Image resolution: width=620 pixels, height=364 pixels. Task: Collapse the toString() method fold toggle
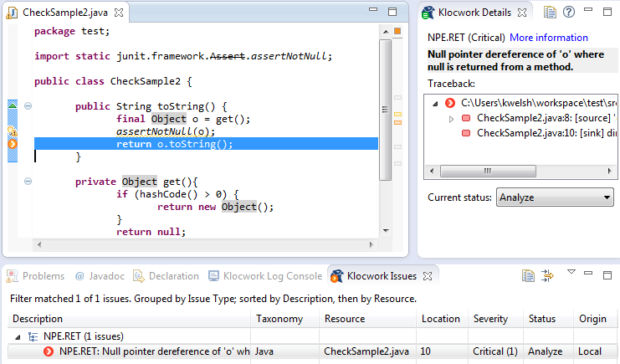[x=28, y=106]
